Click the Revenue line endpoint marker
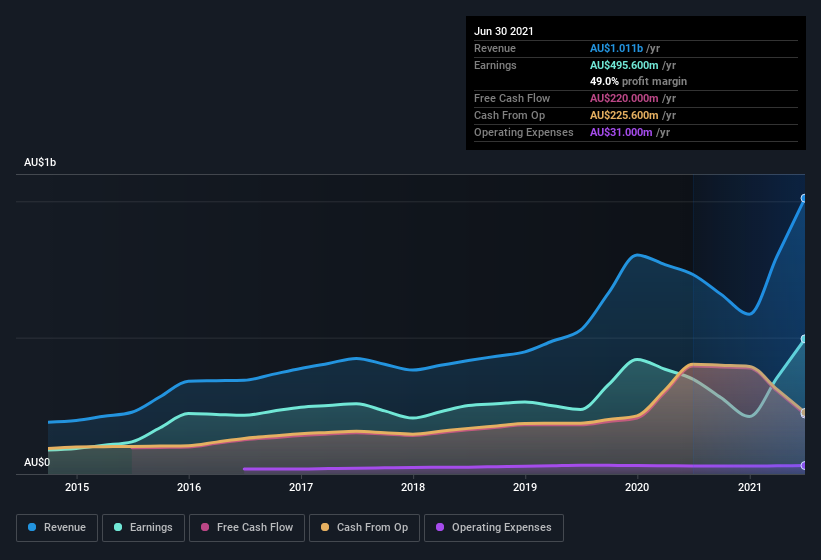821x560 pixels. point(804,198)
